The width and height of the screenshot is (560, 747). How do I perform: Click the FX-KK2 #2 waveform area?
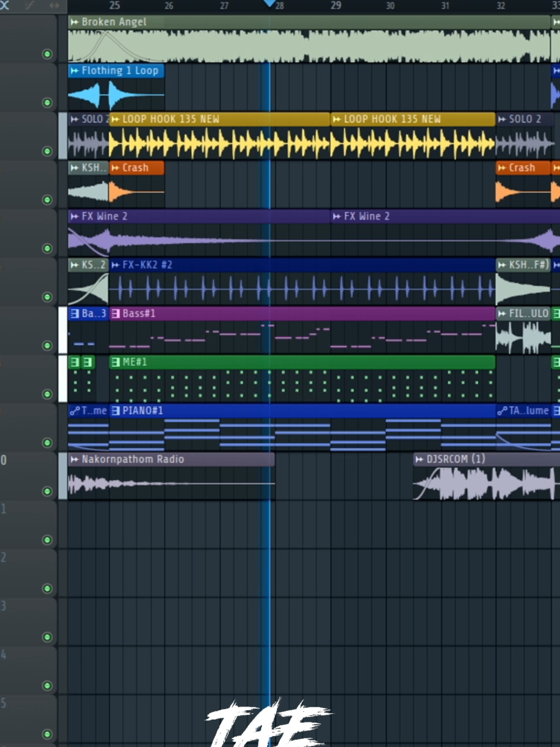click(x=302, y=289)
